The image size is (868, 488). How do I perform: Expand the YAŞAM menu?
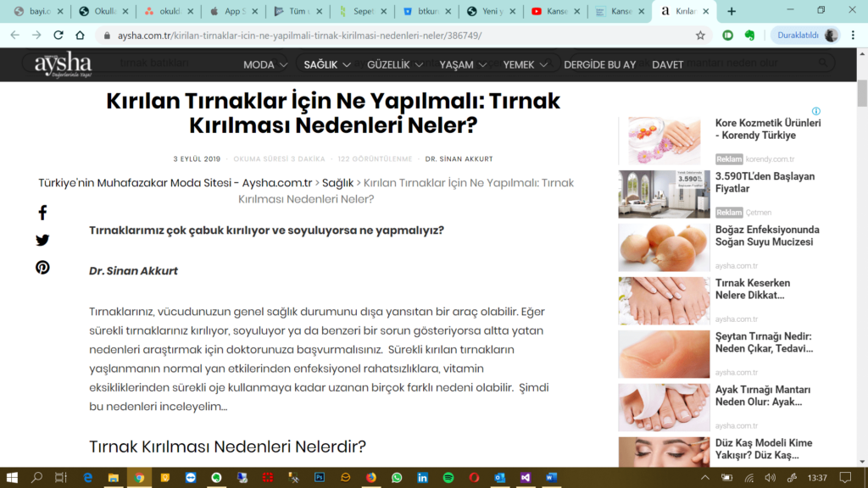click(463, 64)
